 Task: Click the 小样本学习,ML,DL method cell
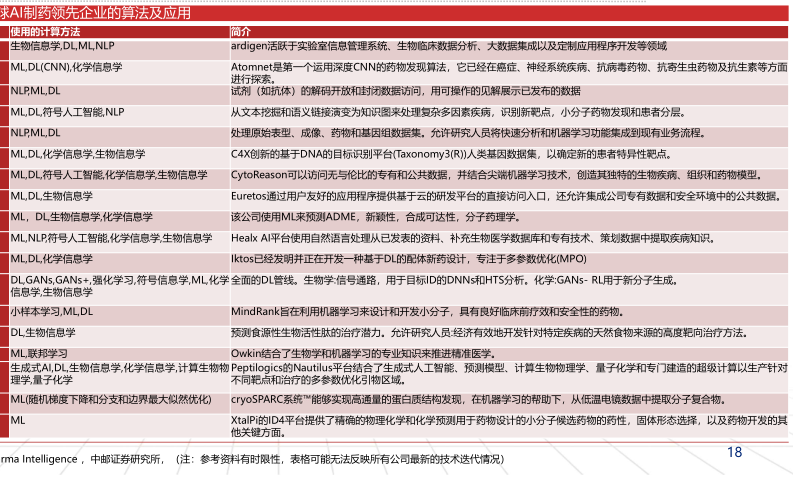pos(52,313)
